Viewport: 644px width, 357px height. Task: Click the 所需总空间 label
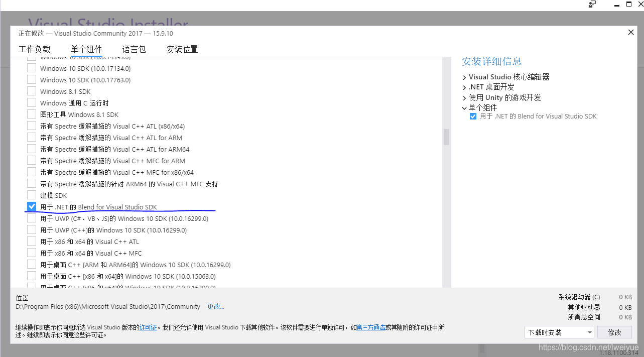pos(584,317)
